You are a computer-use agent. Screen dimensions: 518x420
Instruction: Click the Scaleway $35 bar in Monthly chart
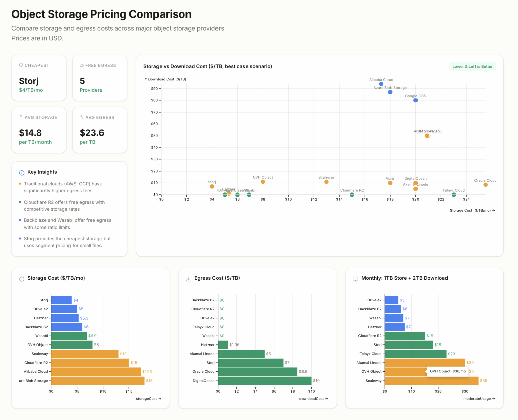click(431, 381)
